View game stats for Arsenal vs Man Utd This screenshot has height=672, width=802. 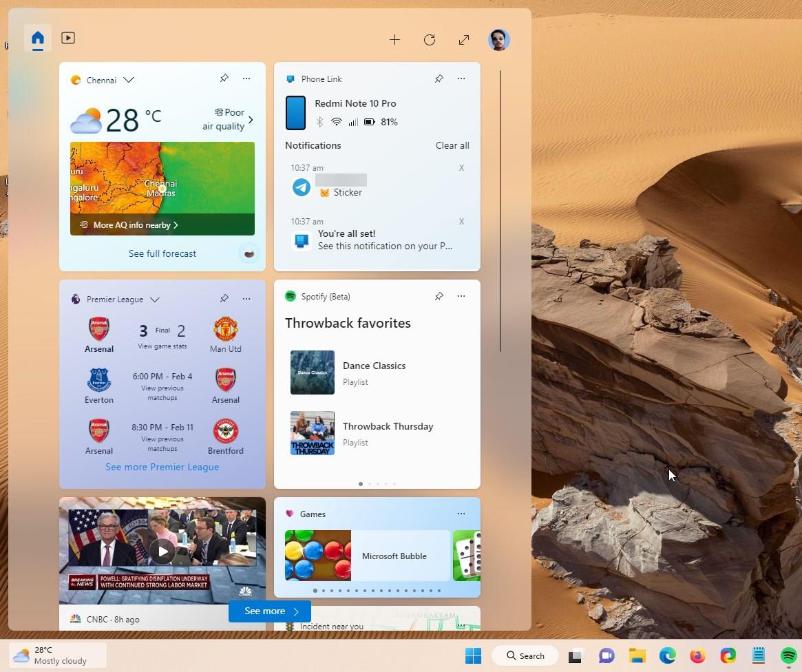click(162, 346)
